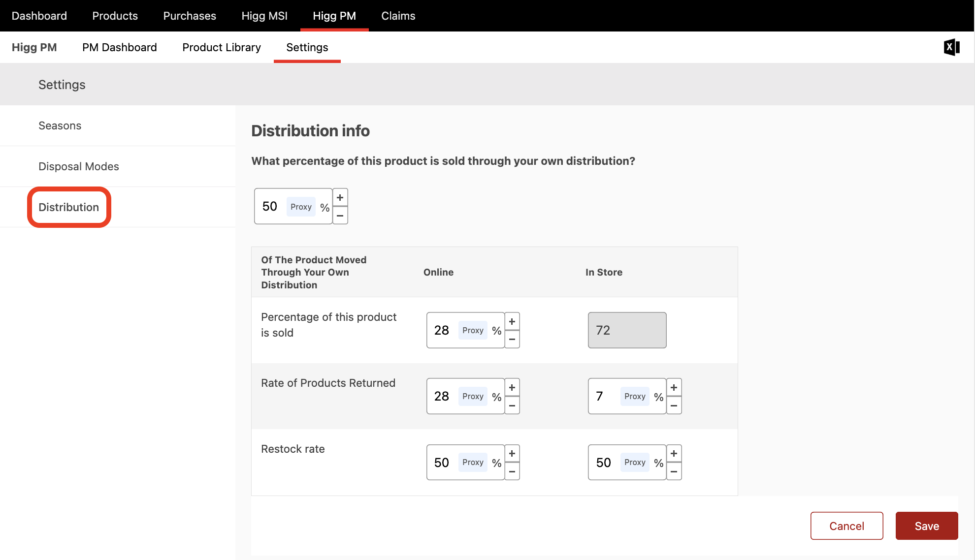This screenshot has width=975, height=560.
Task: Decrease In Store rate of products returned
Action: coord(674,405)
